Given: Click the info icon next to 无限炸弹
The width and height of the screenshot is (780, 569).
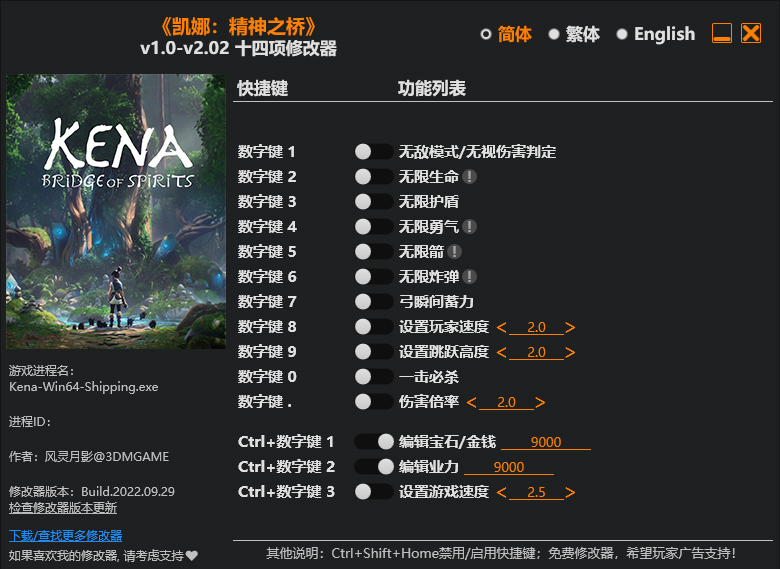Looking at the screenshot, I should tap(469, 277).
